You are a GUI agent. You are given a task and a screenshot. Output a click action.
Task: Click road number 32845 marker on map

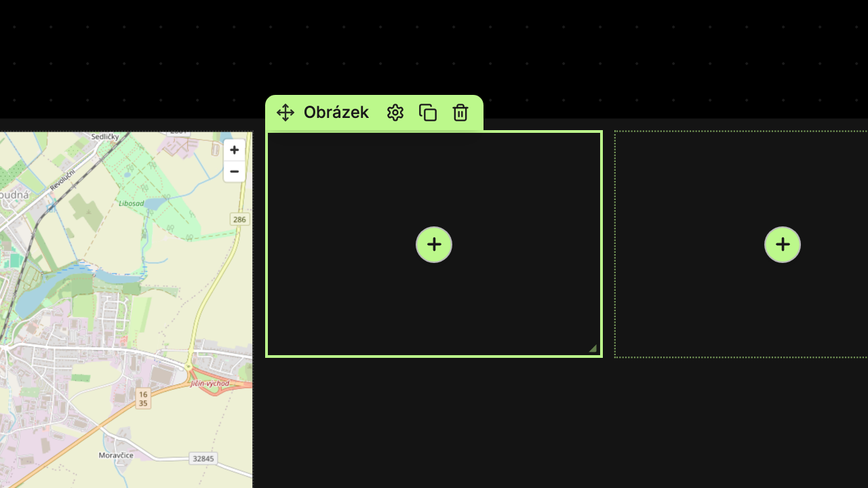click(203, 458)
